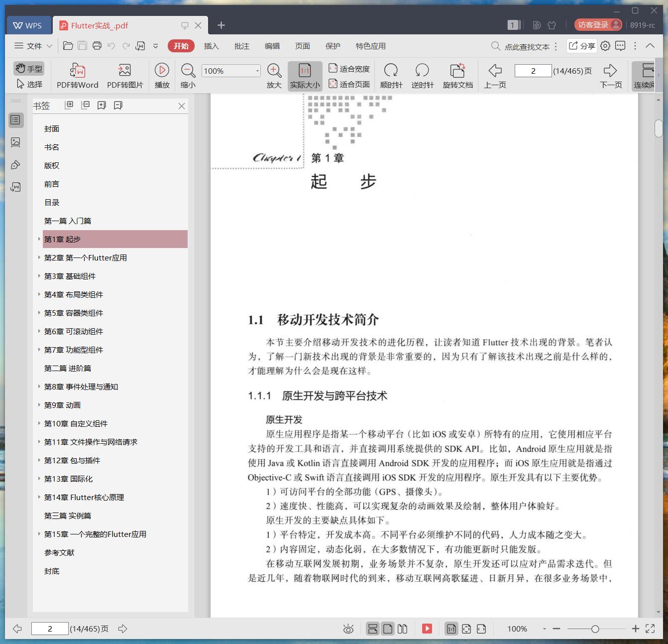Image resolution: width=668 pixels, height=644 pixels.
Task: Open the 文件 menu
Action: pyautogui.click(x=33, y=46)
